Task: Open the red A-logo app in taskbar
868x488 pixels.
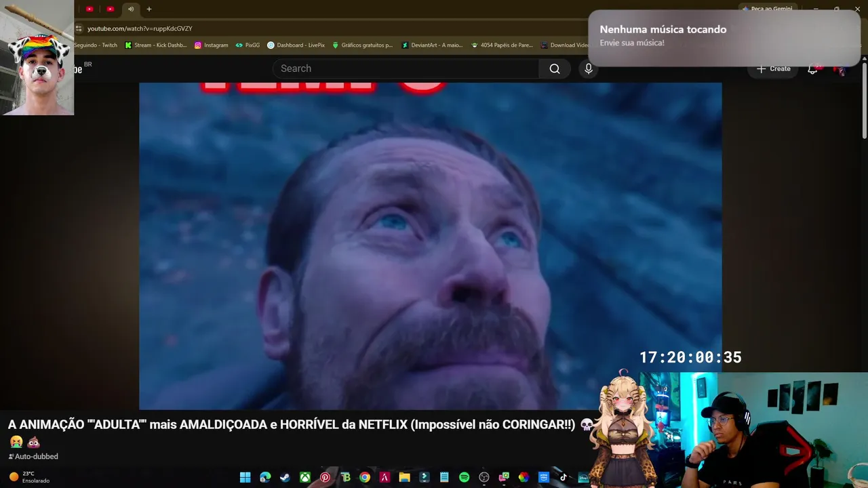Action: click(x=384, y=477)
